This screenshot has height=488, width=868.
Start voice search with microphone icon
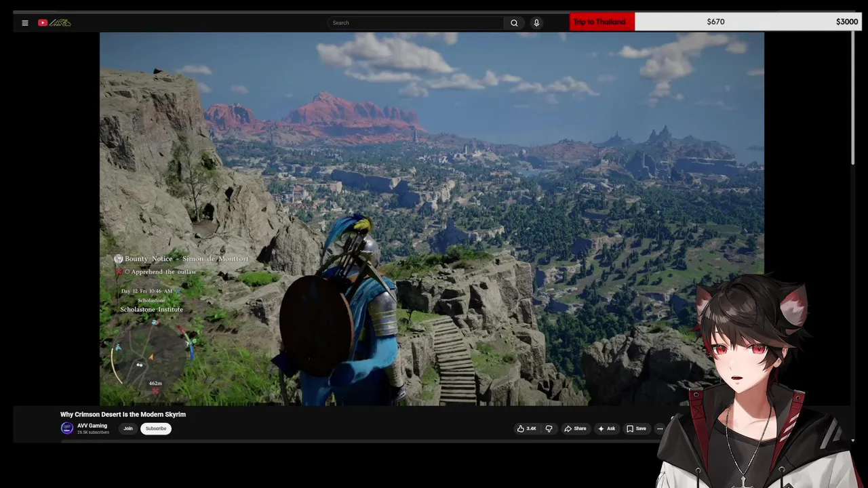point(536,23)
